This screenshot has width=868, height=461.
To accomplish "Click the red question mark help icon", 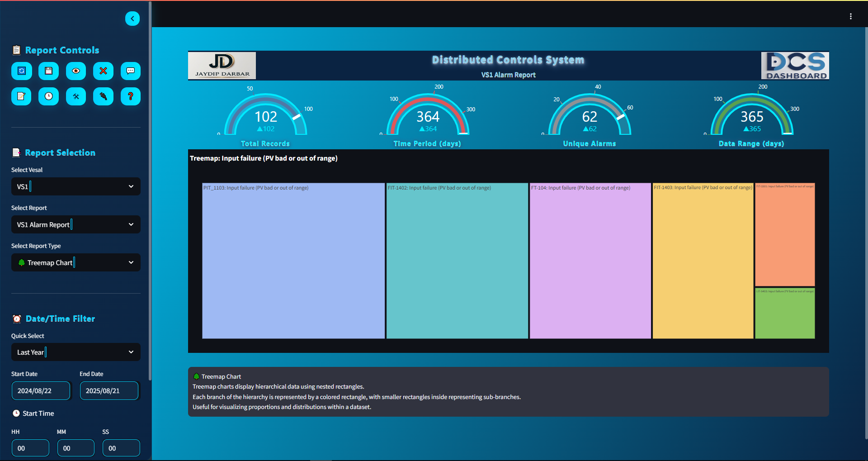I will 130,96.
